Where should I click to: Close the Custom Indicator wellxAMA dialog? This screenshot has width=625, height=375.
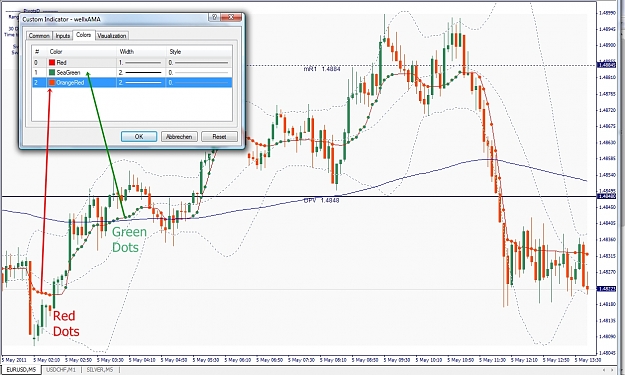coord(231,17)
